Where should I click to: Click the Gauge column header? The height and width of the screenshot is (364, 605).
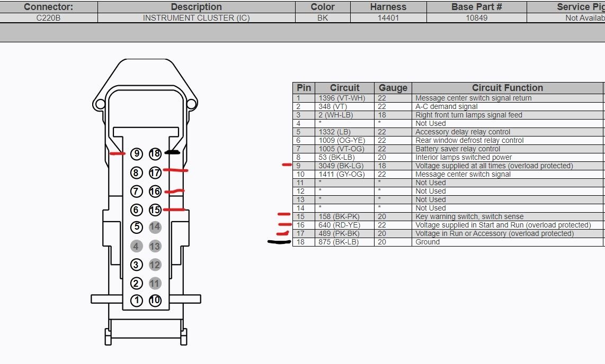click(x=393, y=88)
